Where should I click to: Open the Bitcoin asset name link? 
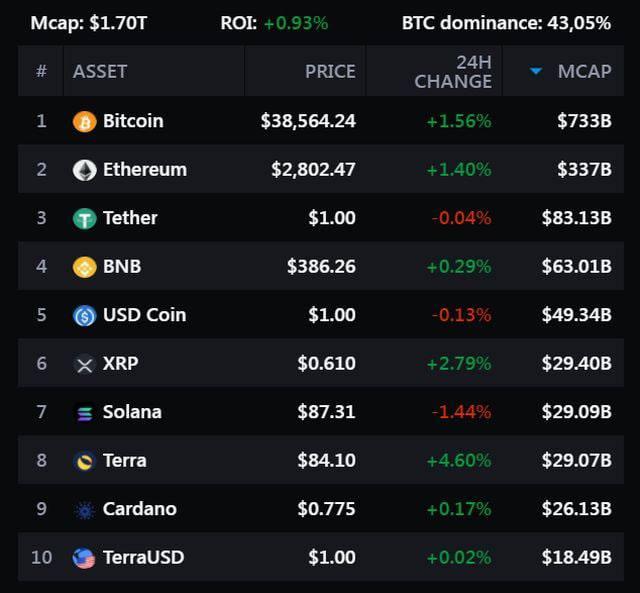(x=133, y=121)
